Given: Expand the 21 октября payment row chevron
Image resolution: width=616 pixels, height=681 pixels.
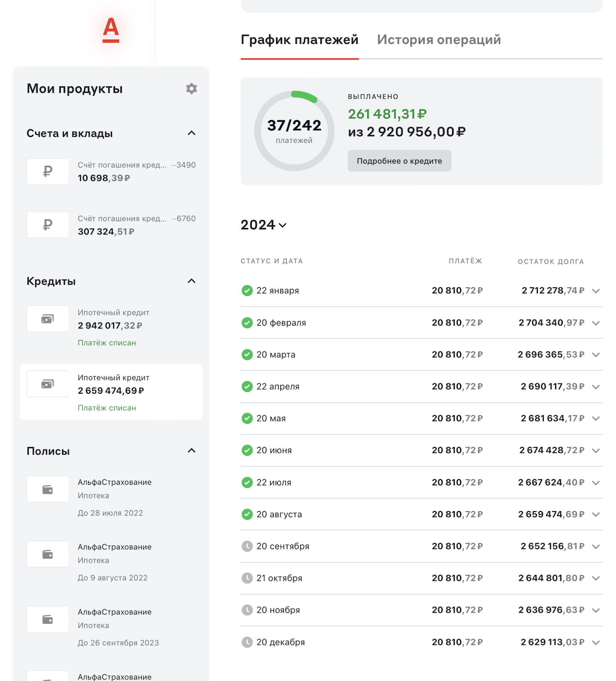Looking at the screenshot, I should [596, 578].
